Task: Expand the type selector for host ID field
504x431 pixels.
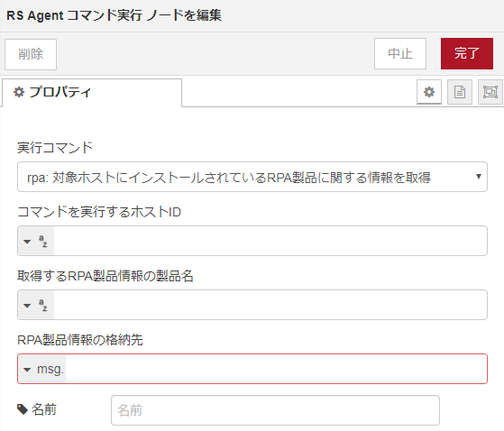Action: (x=36, y=241)
